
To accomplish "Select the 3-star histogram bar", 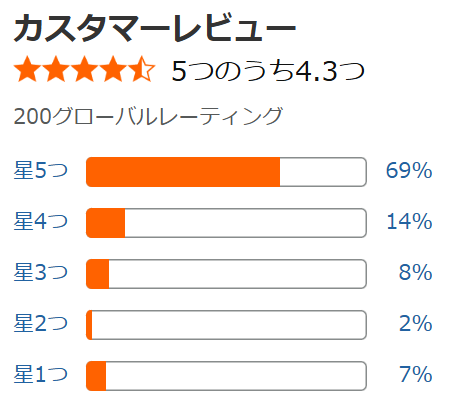I will (226, 274).
